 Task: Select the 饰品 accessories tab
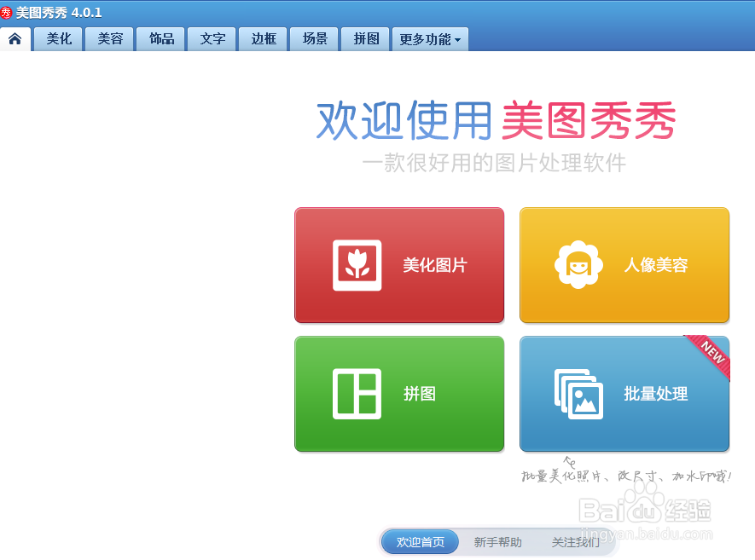click(160, 38)
